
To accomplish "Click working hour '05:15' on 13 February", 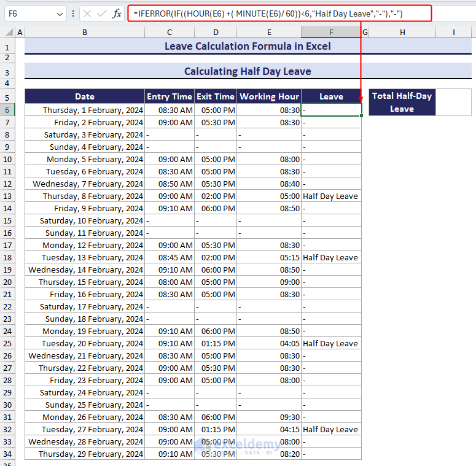I will 269,258.
